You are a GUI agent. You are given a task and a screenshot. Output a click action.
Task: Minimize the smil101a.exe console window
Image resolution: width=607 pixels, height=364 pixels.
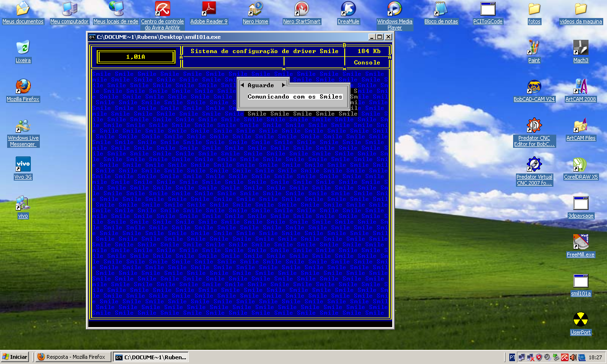tap(372, 37)
